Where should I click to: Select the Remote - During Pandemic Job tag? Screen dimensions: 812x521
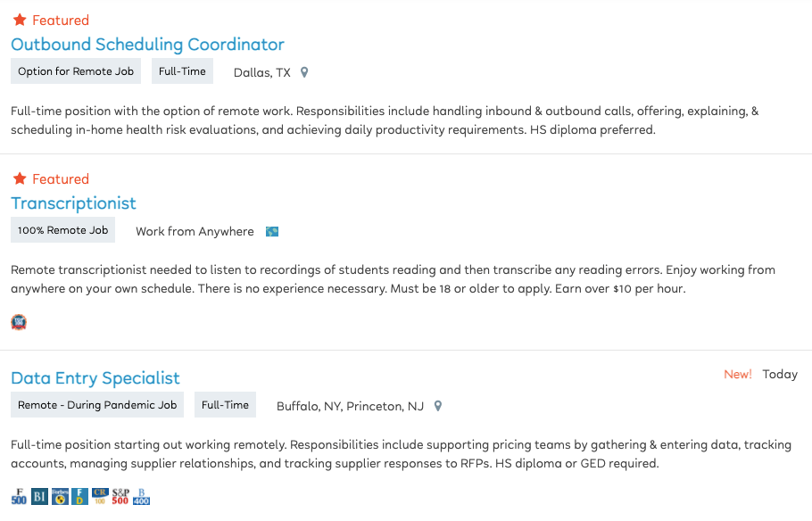click(97, 404)
